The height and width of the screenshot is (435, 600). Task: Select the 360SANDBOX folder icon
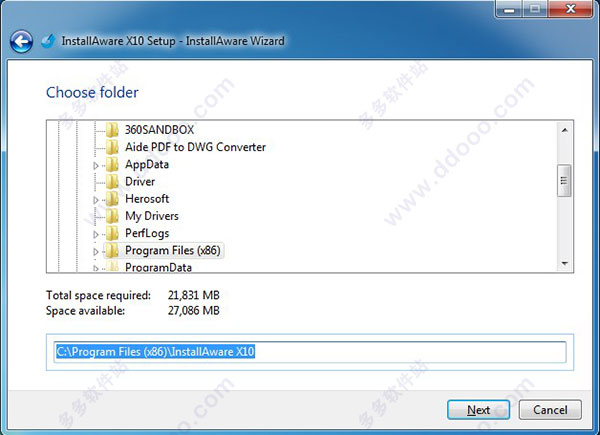[x=112, y=130]
